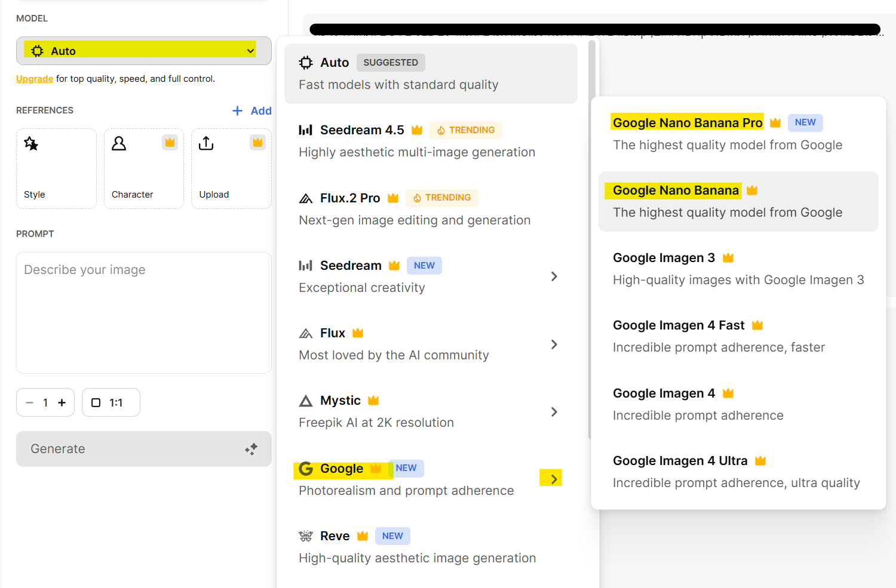Click the sparkle icon on Generate button
896x588 pixels.
pyautogui.click(x=251, y=449)
